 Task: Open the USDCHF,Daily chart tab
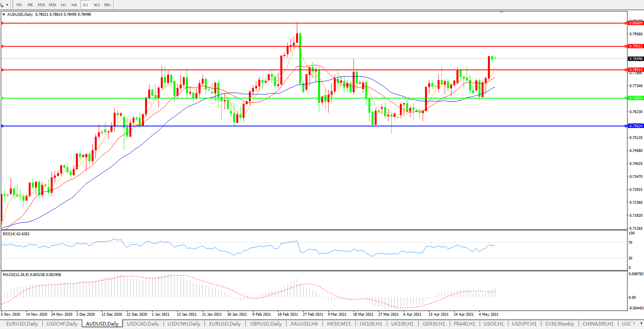point(62,324)
